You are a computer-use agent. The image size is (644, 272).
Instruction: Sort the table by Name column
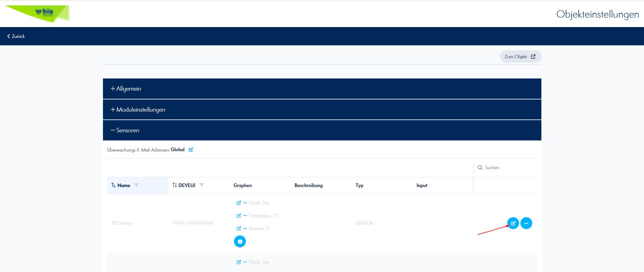124,185
